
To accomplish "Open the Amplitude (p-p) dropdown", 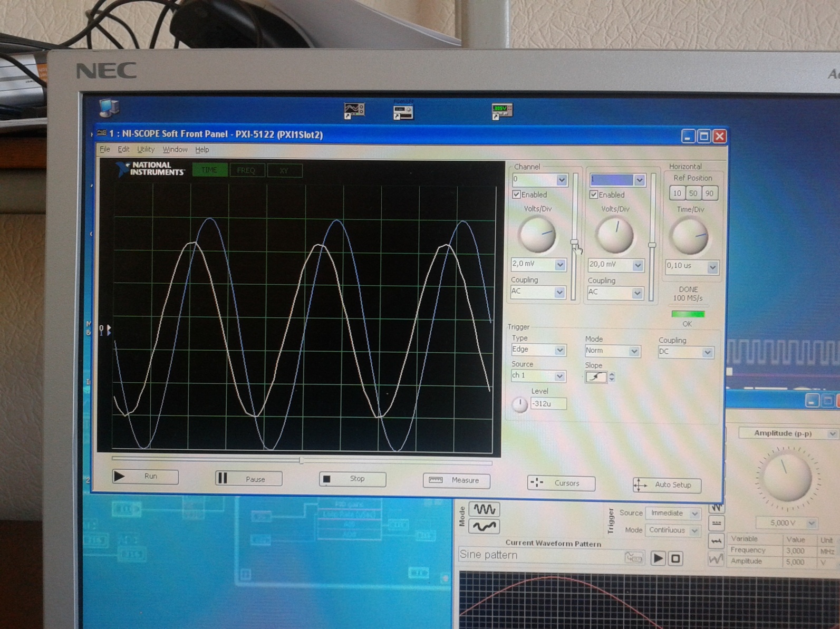I will pyautogui.click(x=832, y=434).
